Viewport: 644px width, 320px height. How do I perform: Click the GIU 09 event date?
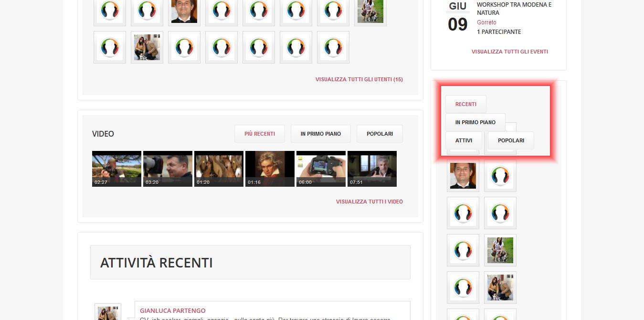pos(458,18)
